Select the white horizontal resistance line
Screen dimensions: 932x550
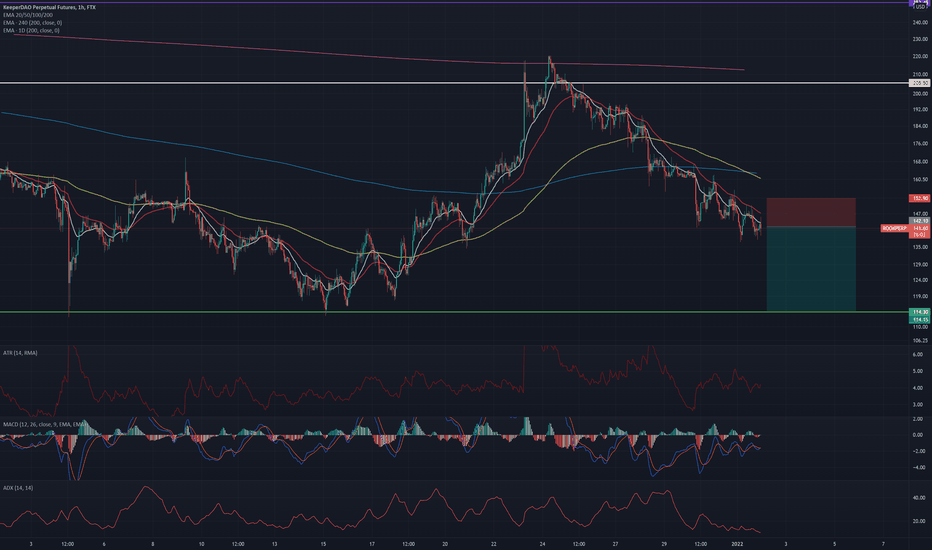(x=454, y=83)
